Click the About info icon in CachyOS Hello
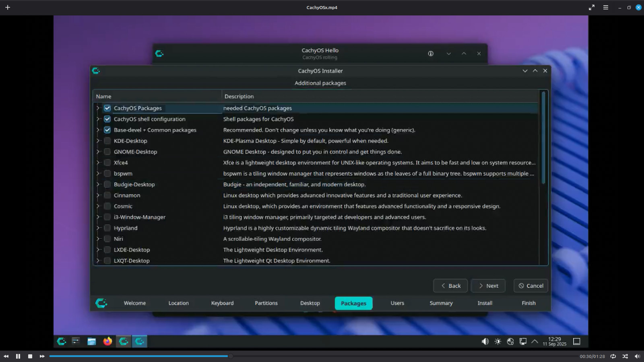The width and height of the screenshot is (644, 362). [x=431, y=53]
